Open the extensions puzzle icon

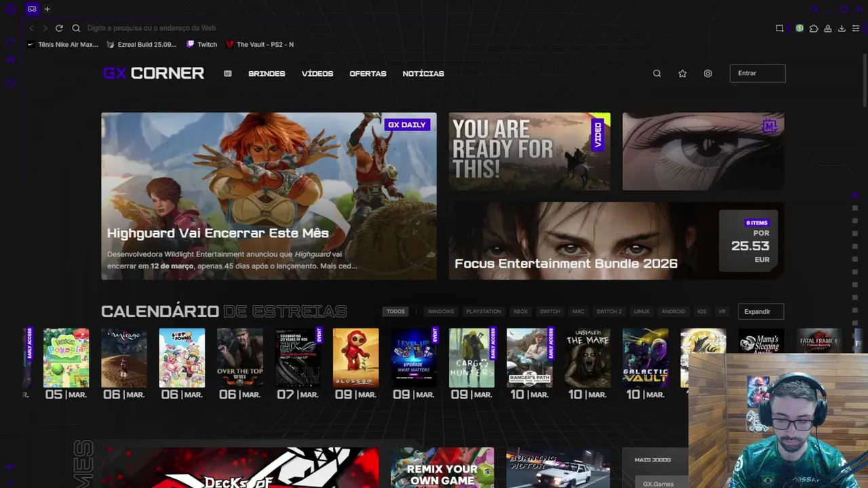tap(814, 28)
